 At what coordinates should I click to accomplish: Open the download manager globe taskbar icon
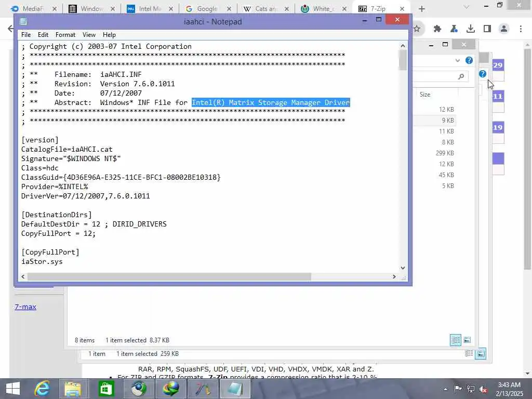(x=170, y=389)
